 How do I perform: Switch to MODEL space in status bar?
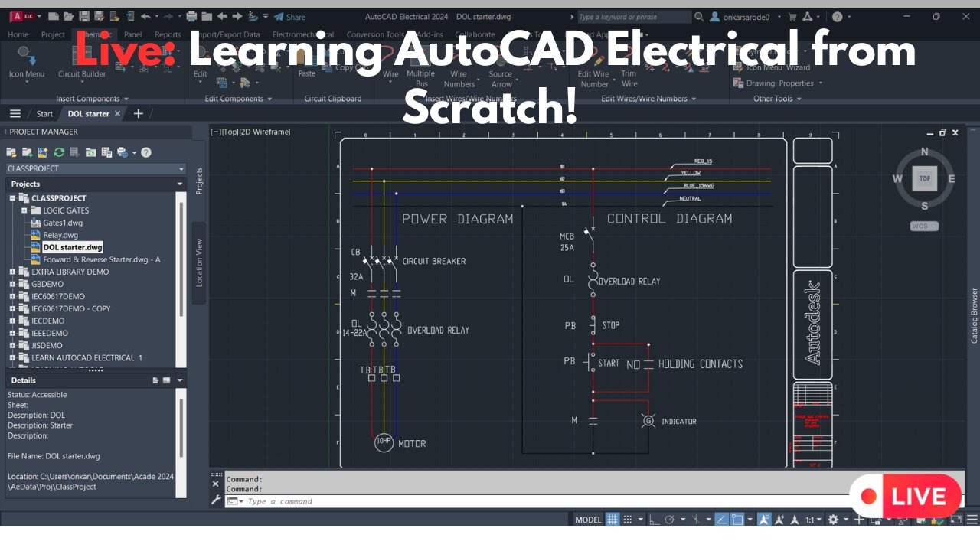(588, 520)
